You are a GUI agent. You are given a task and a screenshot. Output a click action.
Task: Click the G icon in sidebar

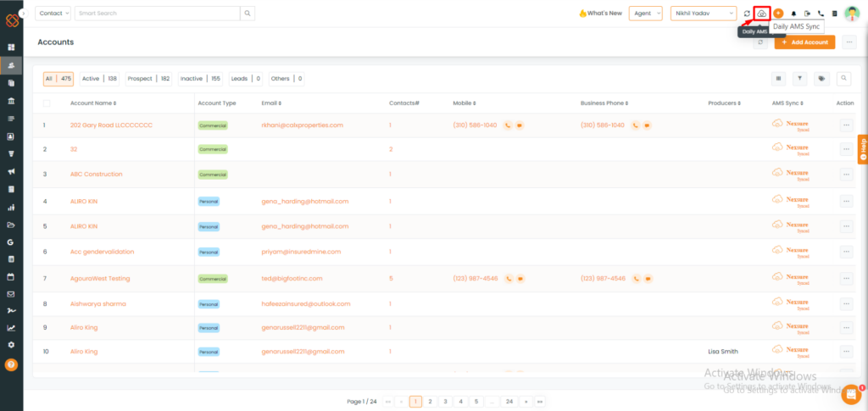pyautogui.click(x=10, y=242)
